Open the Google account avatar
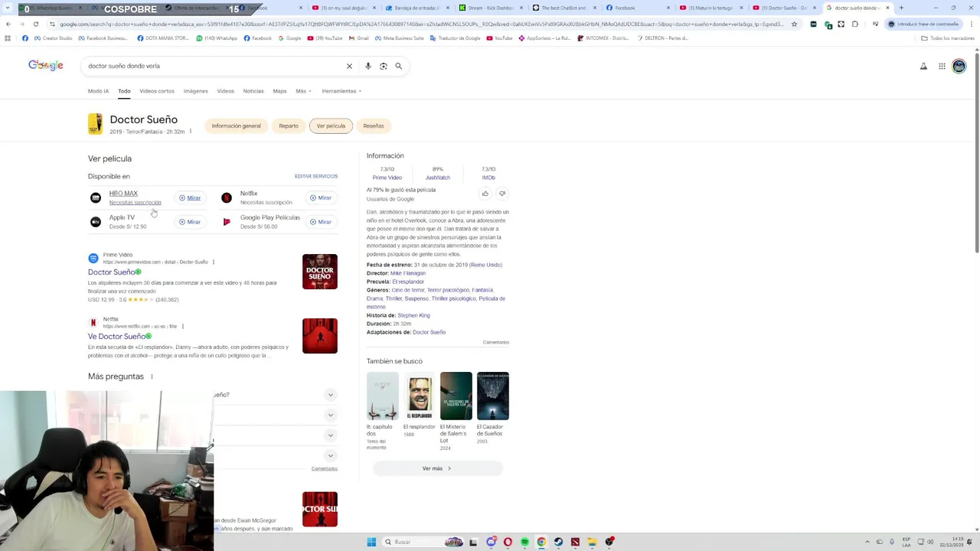Screen dimensions: 980x551 (x=959, y=66)
